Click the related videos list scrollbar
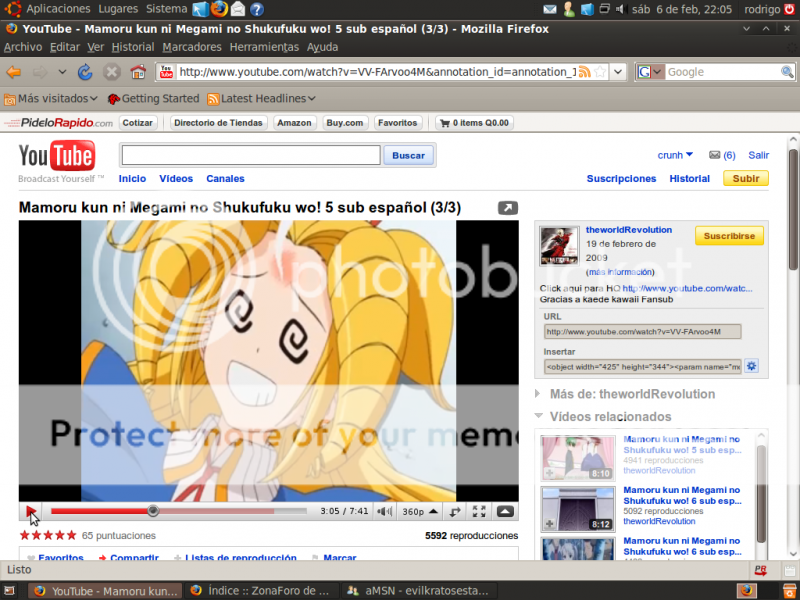The height and width of the screenshot is (600, 800). coord(761,492)
